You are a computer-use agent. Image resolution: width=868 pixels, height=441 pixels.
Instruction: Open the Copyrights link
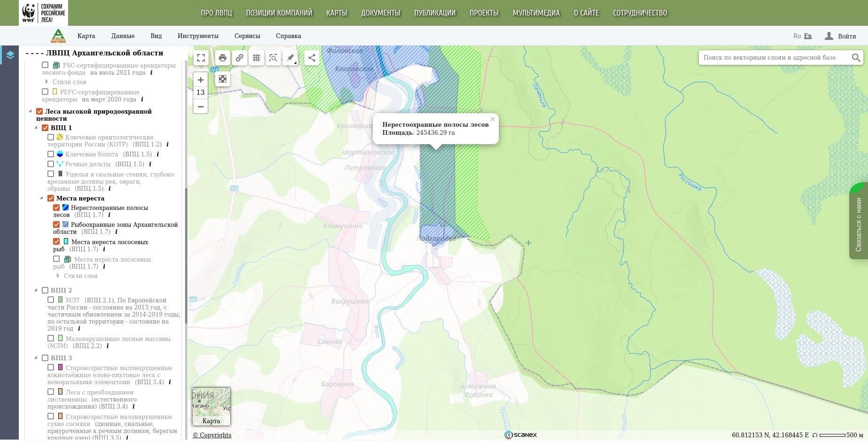click(x=212, y=435)
